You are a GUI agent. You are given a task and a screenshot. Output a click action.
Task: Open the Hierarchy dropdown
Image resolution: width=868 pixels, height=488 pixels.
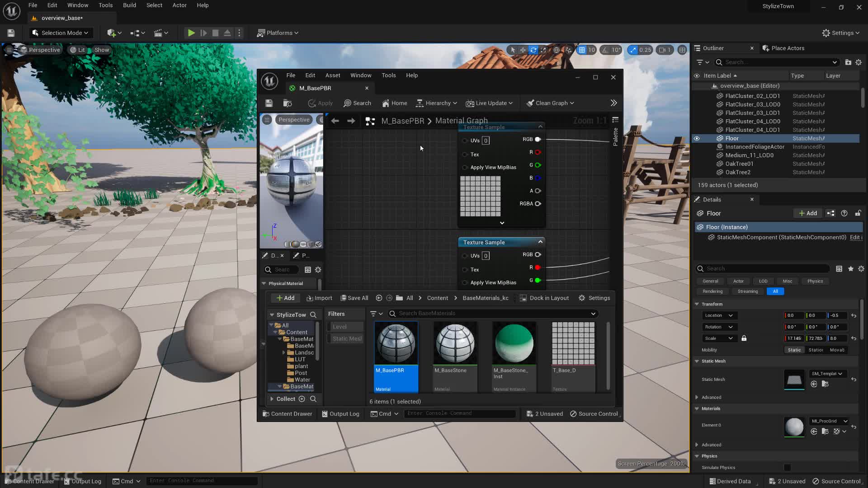click(x=437, y=103)
